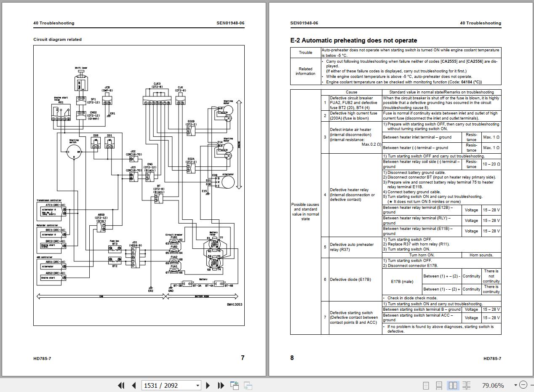Click the Related information table cell
The image size is (534, 392).
click(306, 71)
